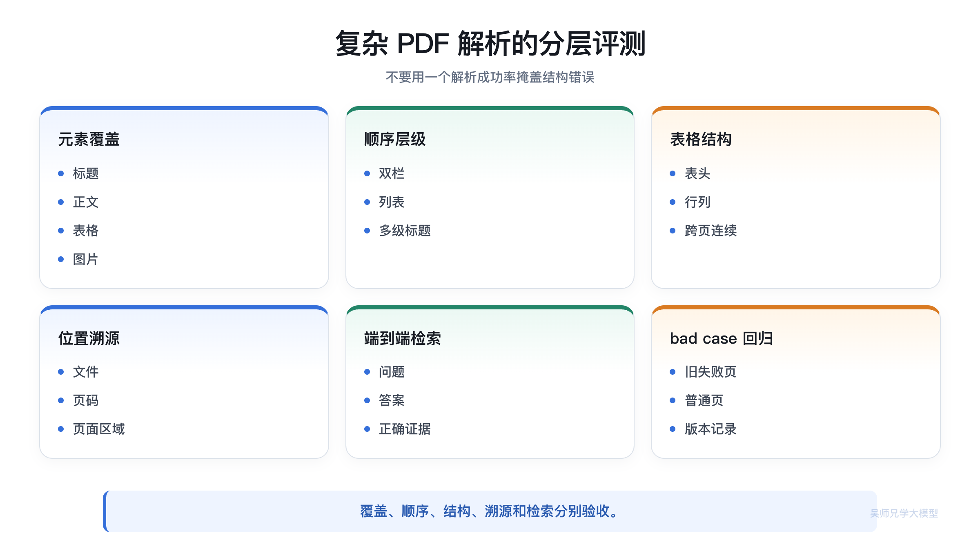Click the 文件 bullet item
Image resolution: width=980 pixels, height=551 pixels.
(x=86, y=372)
